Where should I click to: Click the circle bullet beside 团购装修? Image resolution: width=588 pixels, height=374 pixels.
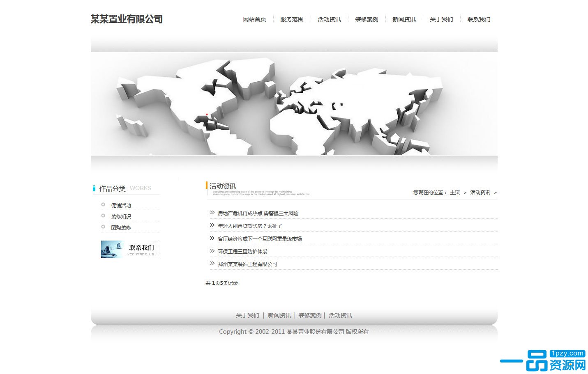point(103,227)
